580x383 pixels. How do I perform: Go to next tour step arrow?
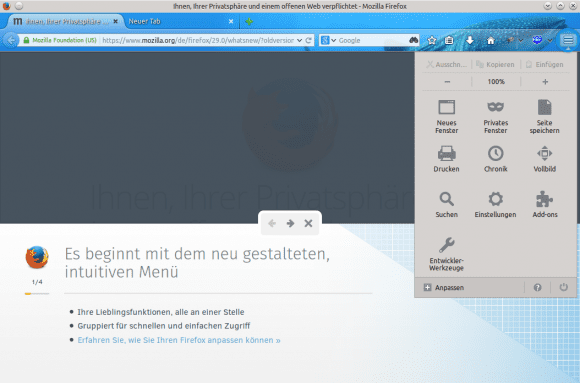(x=290, y=223)
